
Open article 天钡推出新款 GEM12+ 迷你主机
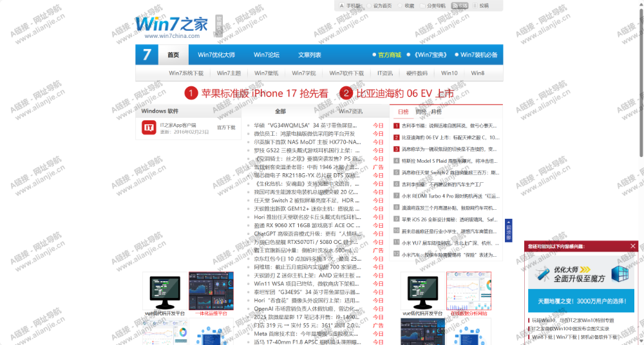click(307, 209)
